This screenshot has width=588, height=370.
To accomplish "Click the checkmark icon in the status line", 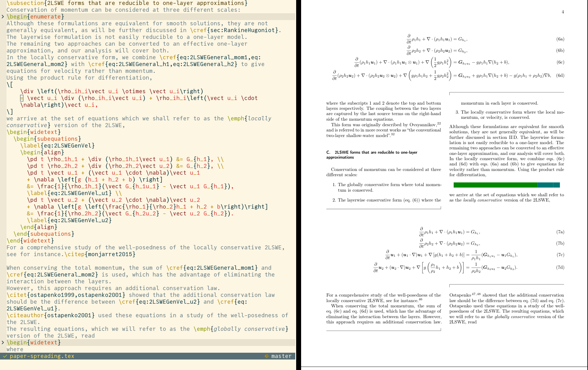I will coord(5,356).
